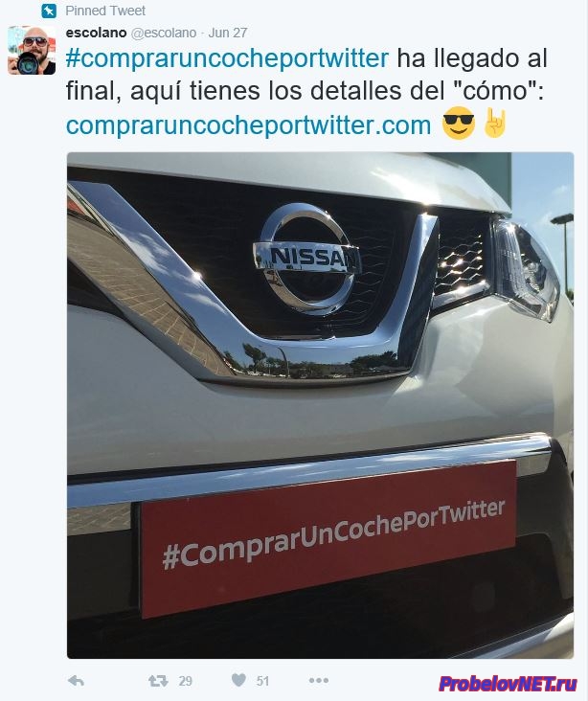Click the escolano display name
The height and width of the screenshot is (701, 588).
click(96, 33)
